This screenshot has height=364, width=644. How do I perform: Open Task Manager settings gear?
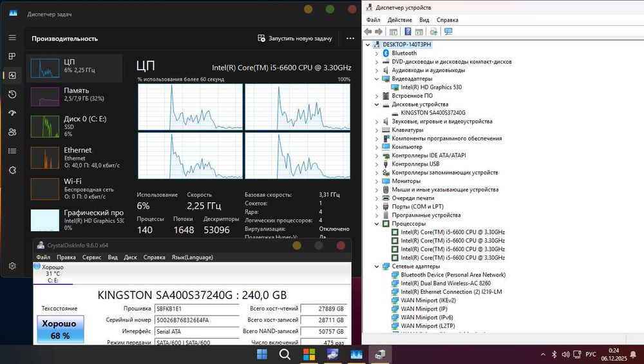[12, 266]
